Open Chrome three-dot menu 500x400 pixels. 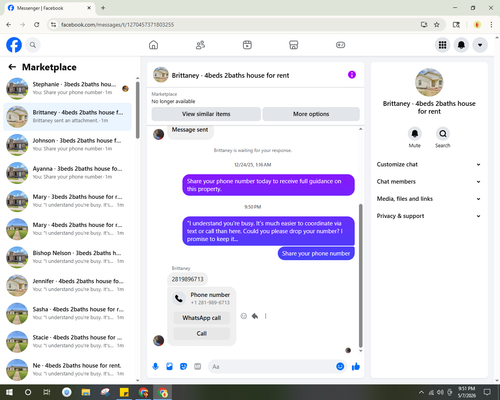(491, 25)
